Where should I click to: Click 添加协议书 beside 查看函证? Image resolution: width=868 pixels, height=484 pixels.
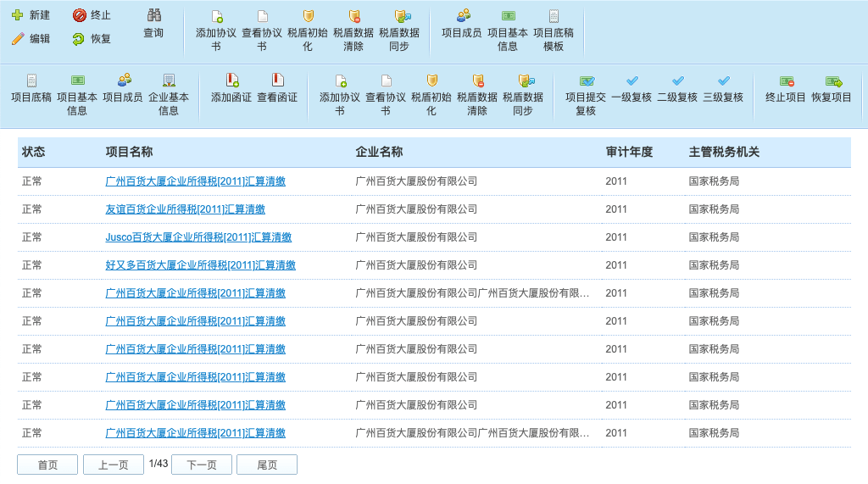pyautogui.click(x=340, y=95)
